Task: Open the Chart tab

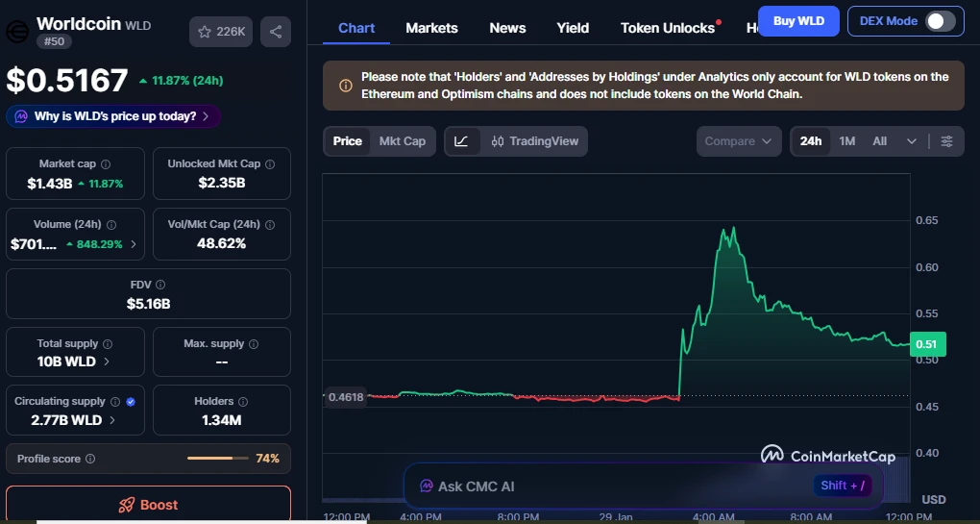Action: click(356, 28)
